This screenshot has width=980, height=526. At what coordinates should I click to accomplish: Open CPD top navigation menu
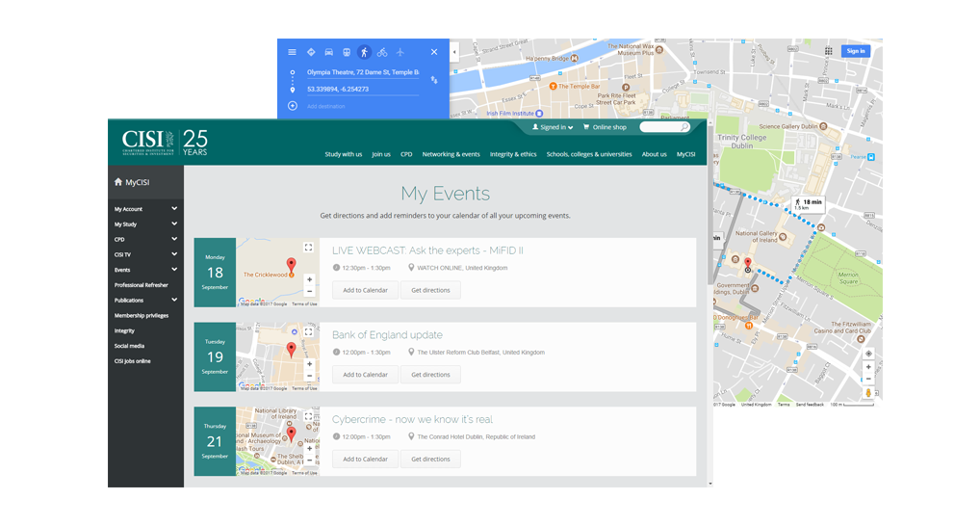(x=406, y=154)
